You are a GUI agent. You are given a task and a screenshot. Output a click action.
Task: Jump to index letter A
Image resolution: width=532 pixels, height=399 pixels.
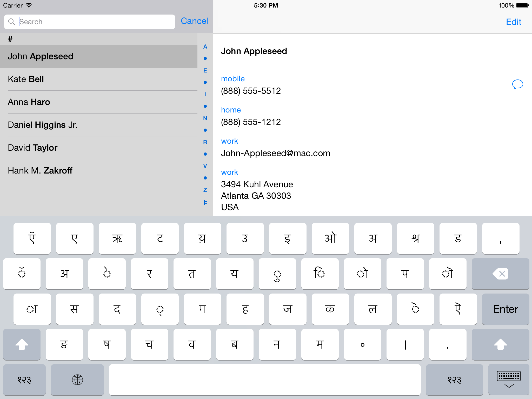pyautogui.click(x=205, y=47)
